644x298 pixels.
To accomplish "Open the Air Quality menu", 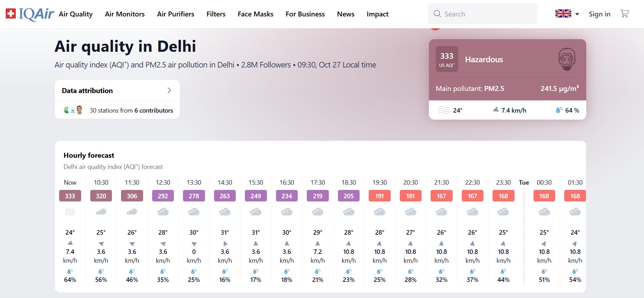I will (76, 14).
